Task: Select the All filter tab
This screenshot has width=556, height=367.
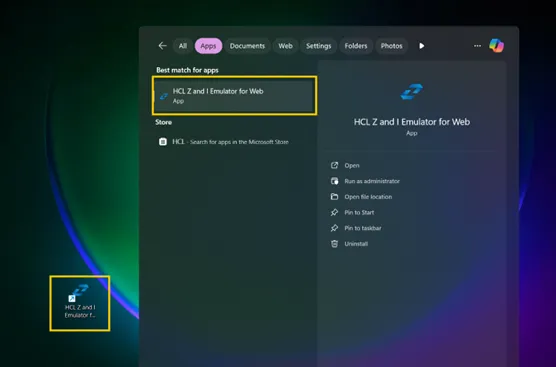Action: pyautogui.click(x=183, y=46)
